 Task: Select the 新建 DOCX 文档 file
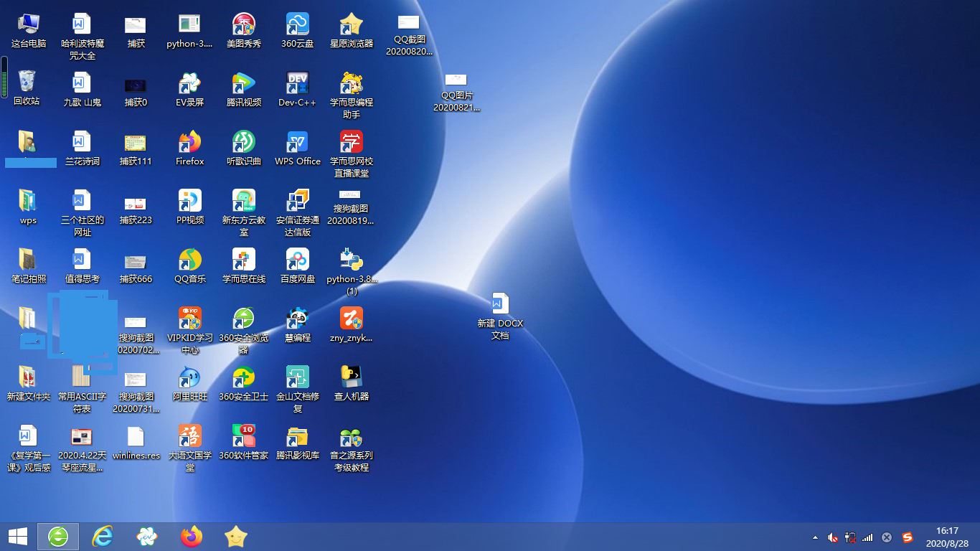[500, 316]
